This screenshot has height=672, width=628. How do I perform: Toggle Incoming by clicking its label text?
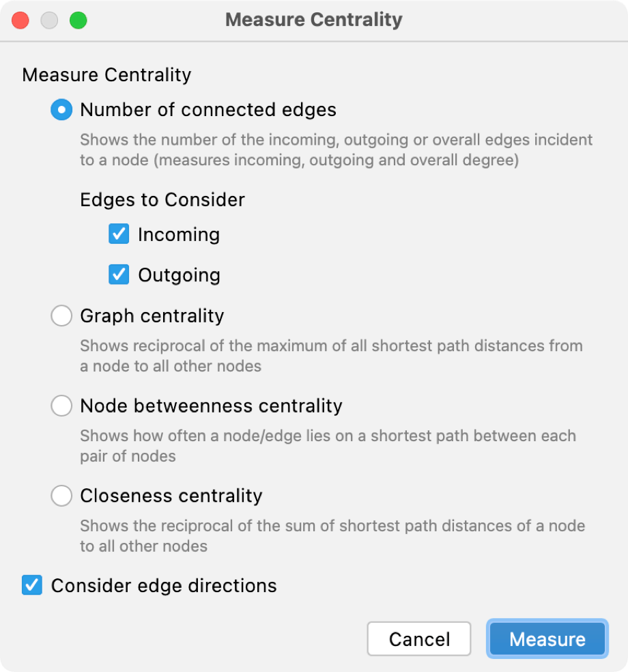pyautogui.click(x=179, y=234)
